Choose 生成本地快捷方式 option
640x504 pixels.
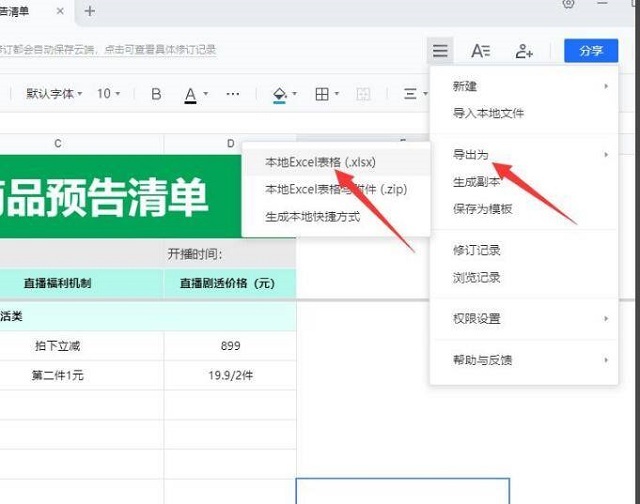[337, 217]
